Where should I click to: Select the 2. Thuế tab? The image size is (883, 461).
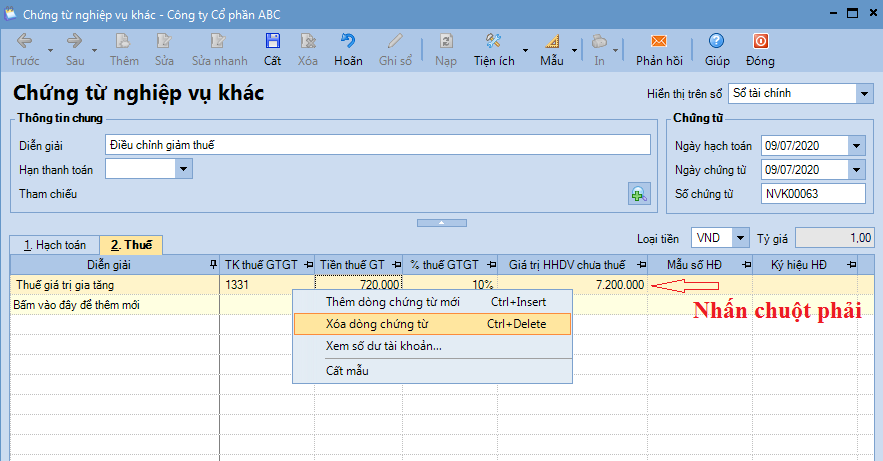[131, 245]
